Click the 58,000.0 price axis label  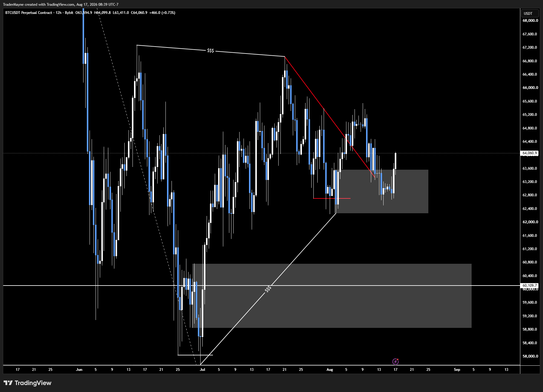pos(530,356)
